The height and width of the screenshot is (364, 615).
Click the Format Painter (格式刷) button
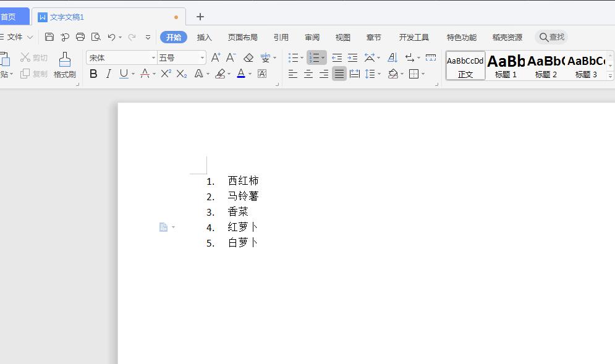click(x=65, y=65)
